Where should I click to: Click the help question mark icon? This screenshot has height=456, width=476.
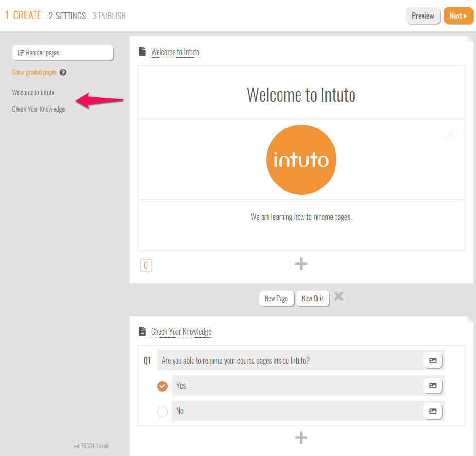[x=63, y=73]
